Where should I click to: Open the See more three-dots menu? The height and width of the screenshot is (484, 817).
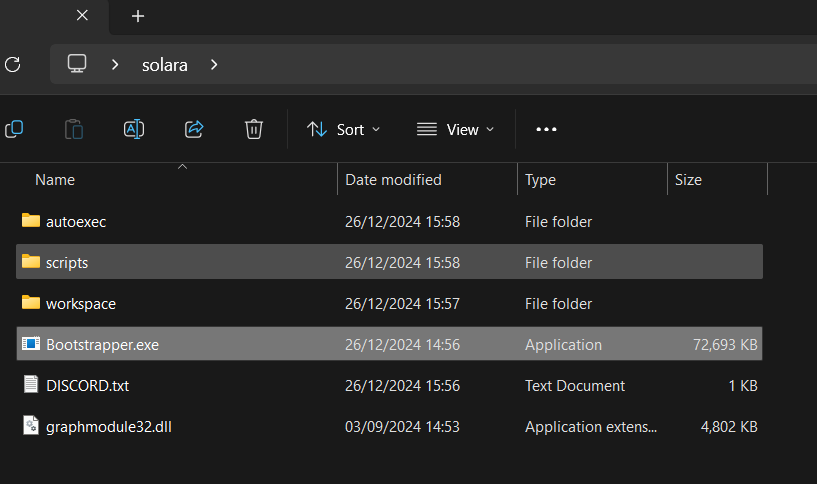point(546,129)
